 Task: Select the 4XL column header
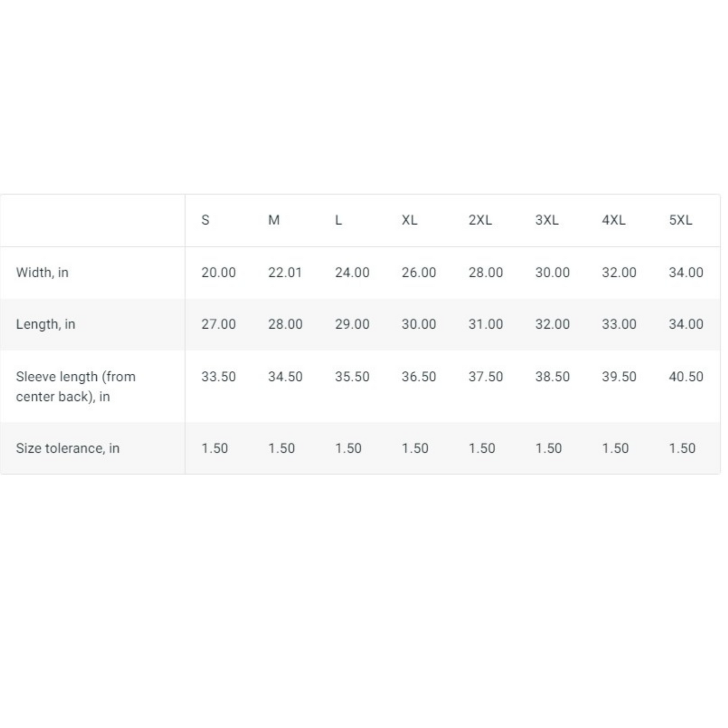614,220
